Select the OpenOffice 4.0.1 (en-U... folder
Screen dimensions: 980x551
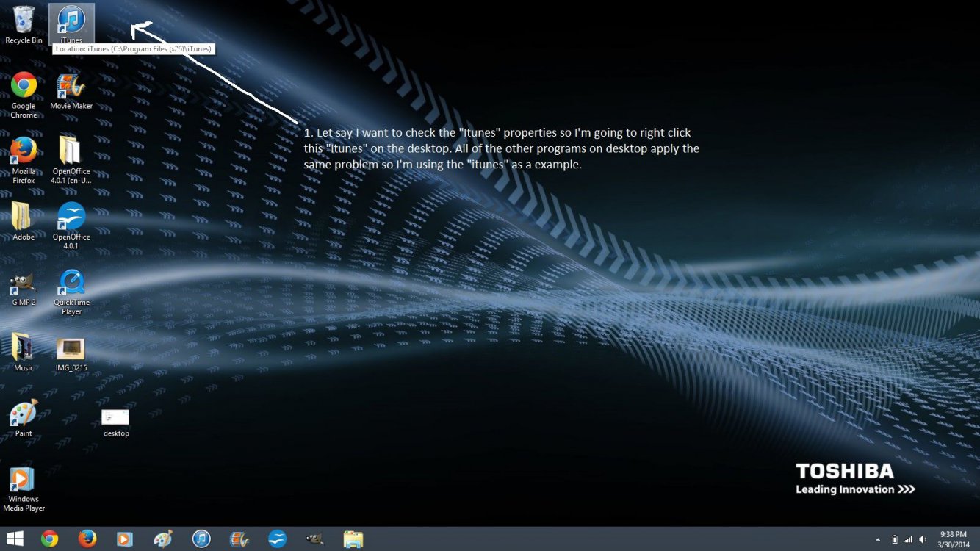(71, 160)
